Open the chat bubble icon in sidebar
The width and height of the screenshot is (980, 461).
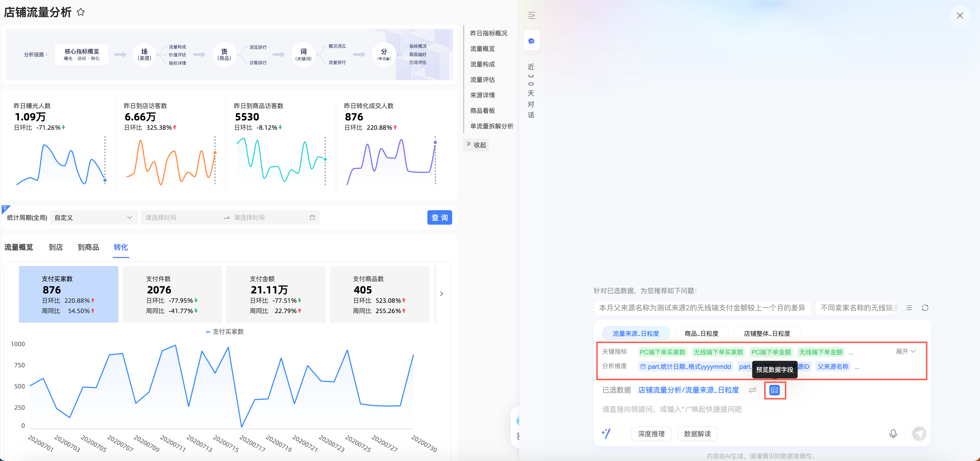click(x=531, y=41)
